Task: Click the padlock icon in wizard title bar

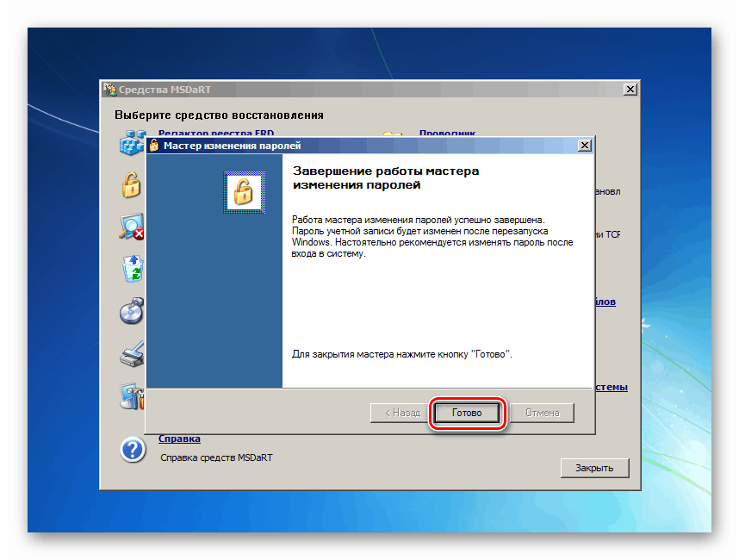Action: click(x=154, y=146)
